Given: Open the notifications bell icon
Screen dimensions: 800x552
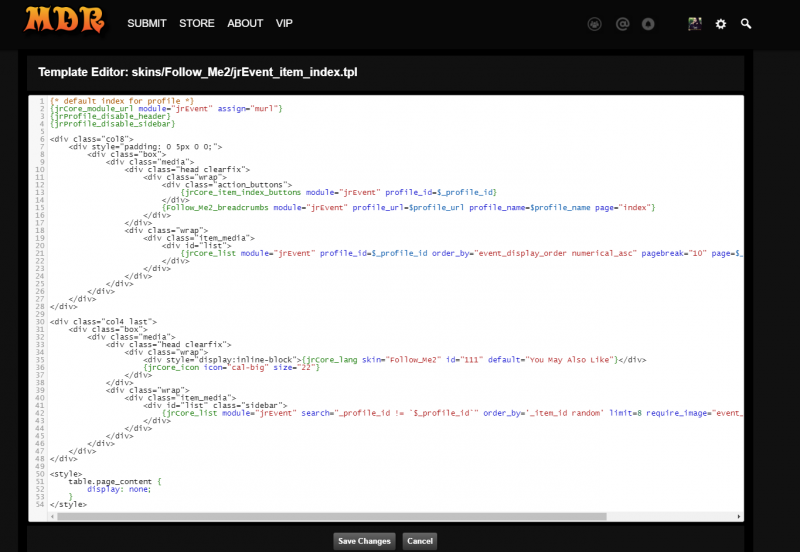Looking at the screenshot, I should tap(648, 23).
